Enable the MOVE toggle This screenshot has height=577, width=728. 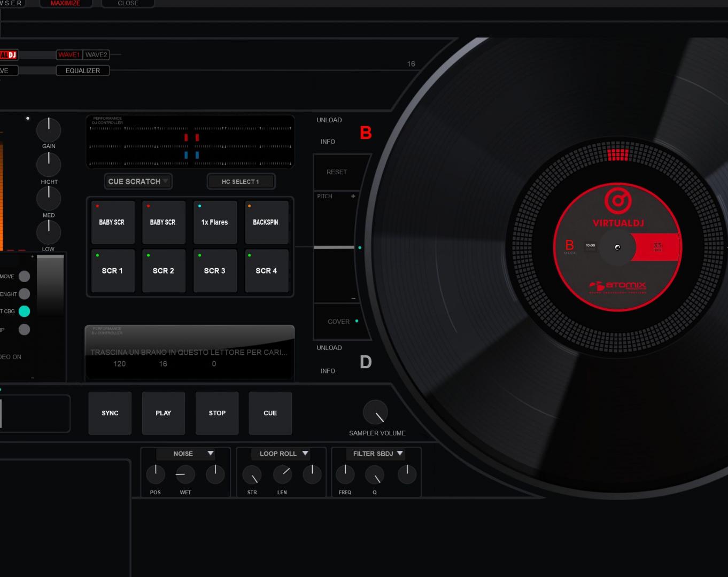24,276
